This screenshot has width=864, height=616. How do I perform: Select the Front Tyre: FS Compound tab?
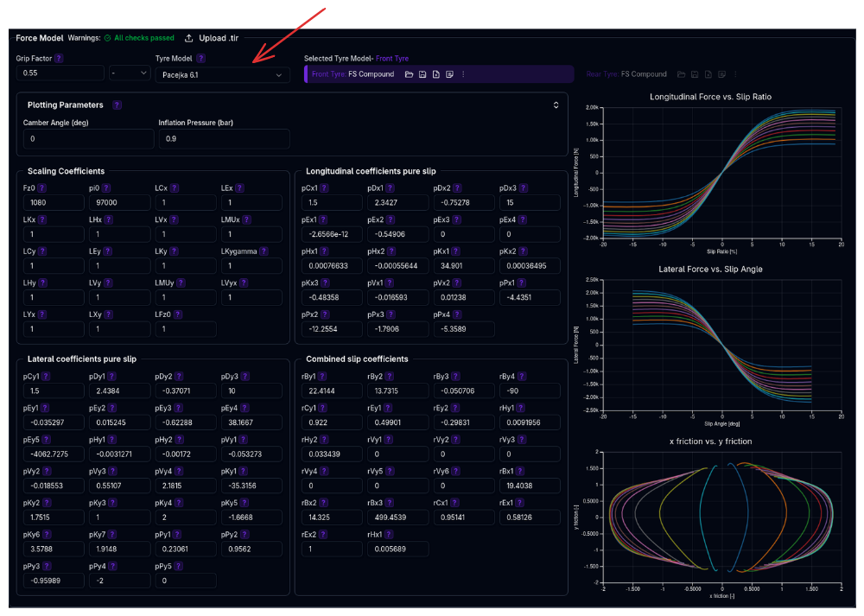[353, 74]
